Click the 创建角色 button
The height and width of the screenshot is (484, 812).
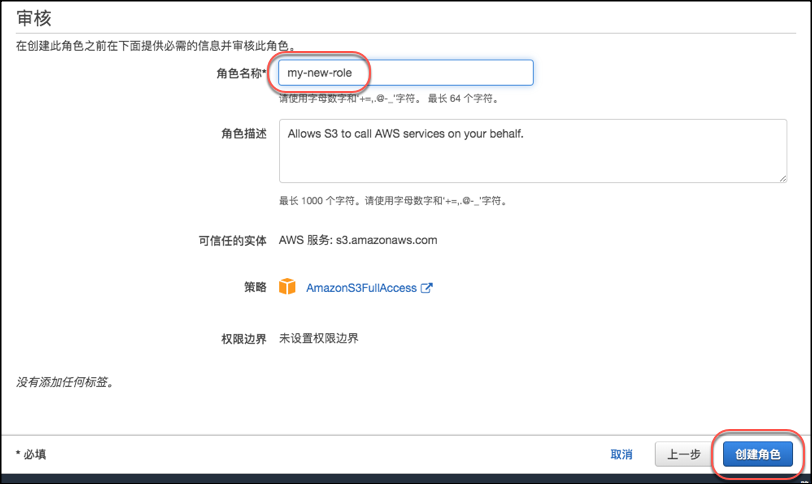[x=757, y=454]
